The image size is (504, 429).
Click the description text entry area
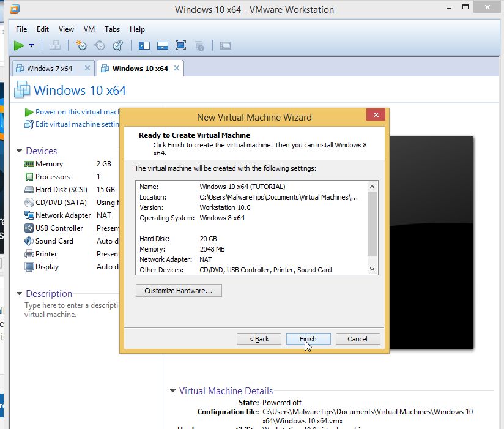(72, 310)
